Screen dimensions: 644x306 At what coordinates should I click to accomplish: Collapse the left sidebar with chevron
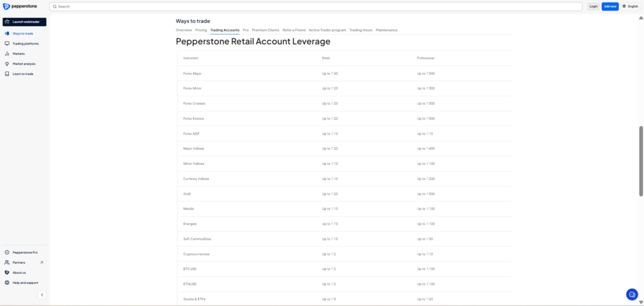(x=42, y=295)
